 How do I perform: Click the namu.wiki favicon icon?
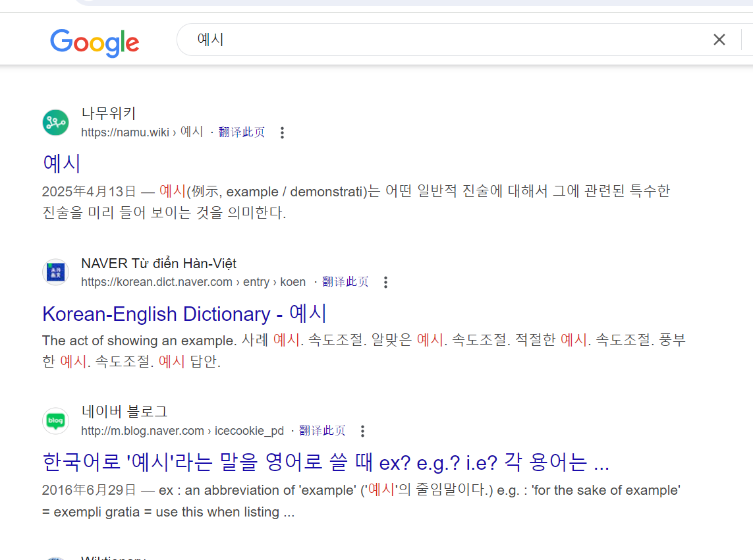(56, 123)
